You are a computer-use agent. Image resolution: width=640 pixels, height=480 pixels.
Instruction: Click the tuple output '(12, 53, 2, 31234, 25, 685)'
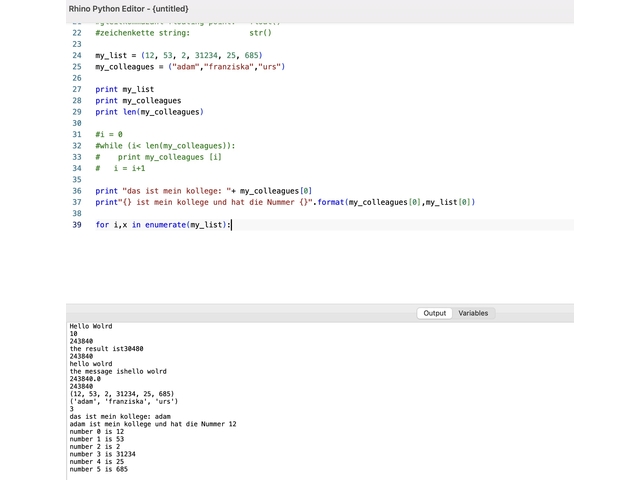[x=122, y=394]
